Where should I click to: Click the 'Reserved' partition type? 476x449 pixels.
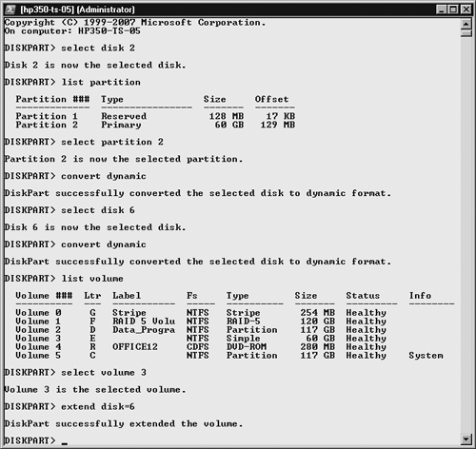point(124,116)
